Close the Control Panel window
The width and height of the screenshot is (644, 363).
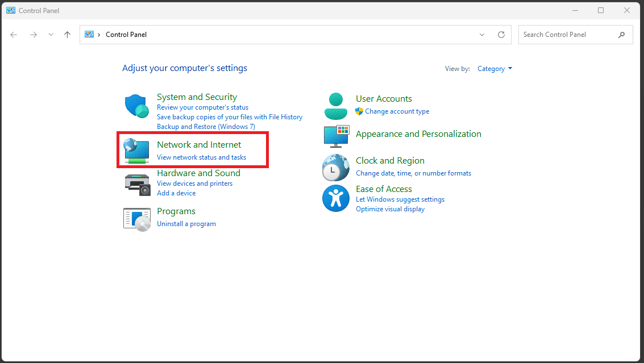[x=627, y=10]
